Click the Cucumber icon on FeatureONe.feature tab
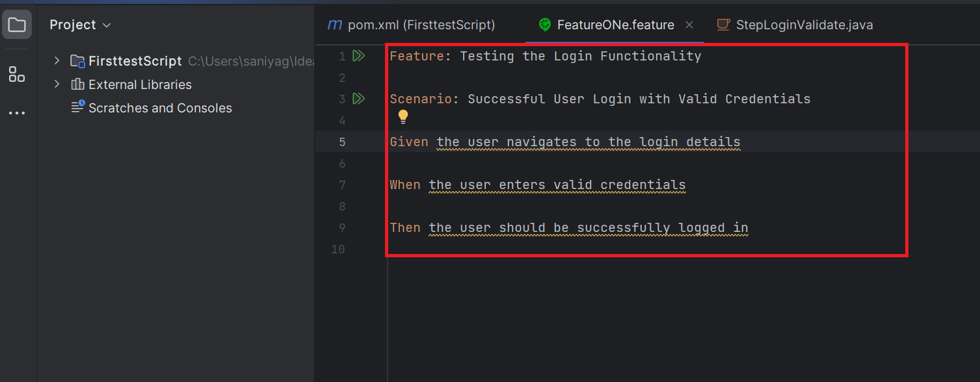 545,25
